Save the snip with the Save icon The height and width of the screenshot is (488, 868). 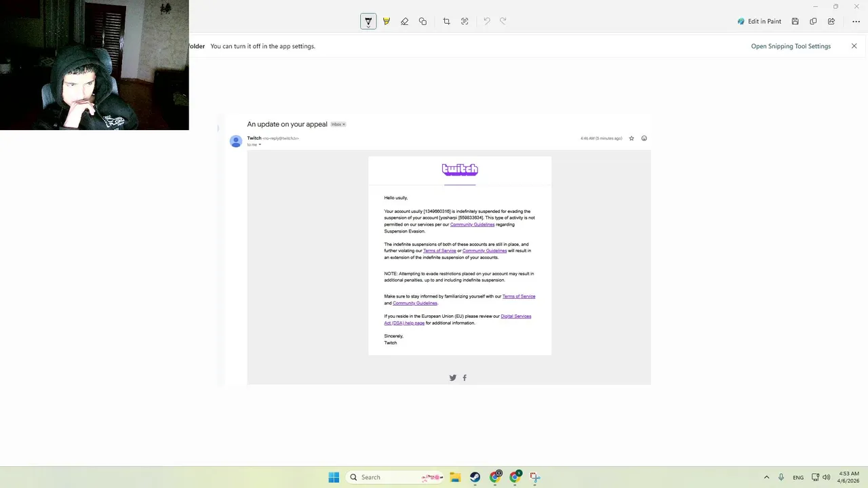795,21
